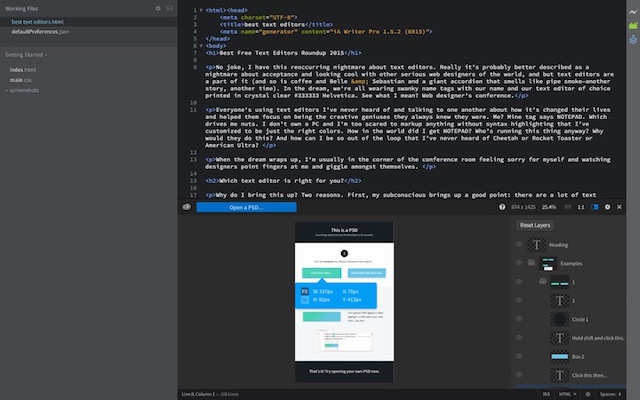The width and height of the screenshot is (640, 400).
Task: Click the percent unit icon in the measurement tooltip
Action: [304, 300]
